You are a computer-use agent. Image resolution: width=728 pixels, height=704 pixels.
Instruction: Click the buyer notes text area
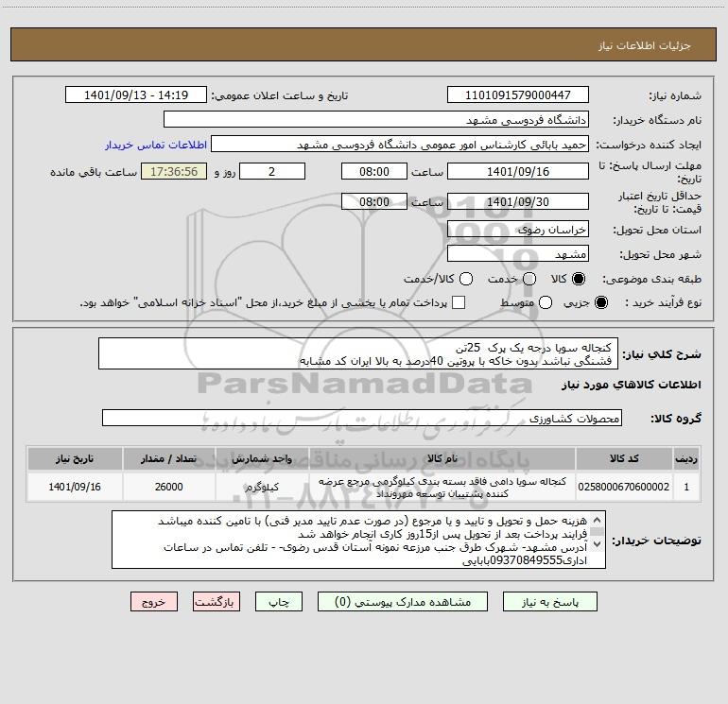[x=358, y=540]
